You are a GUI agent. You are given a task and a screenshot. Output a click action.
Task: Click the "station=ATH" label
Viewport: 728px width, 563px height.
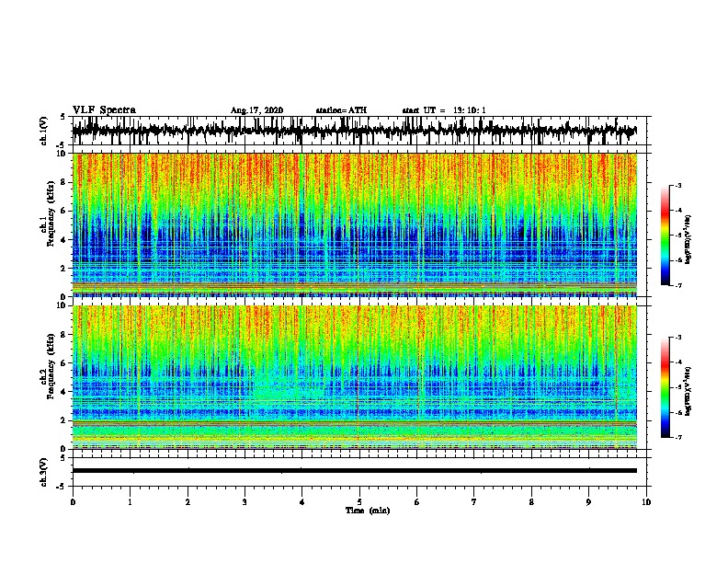[341, 110]
